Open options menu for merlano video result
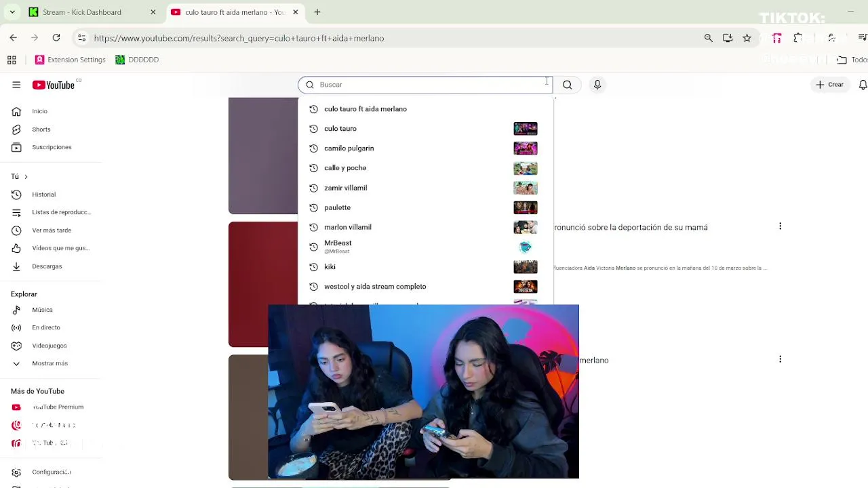 (x=780, y=359)
